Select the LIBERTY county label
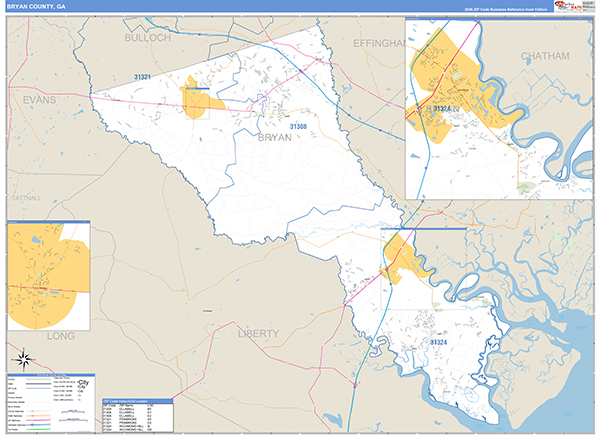This screenshot has height=435, width=600. pyautogui.click(x=259, y=334)
